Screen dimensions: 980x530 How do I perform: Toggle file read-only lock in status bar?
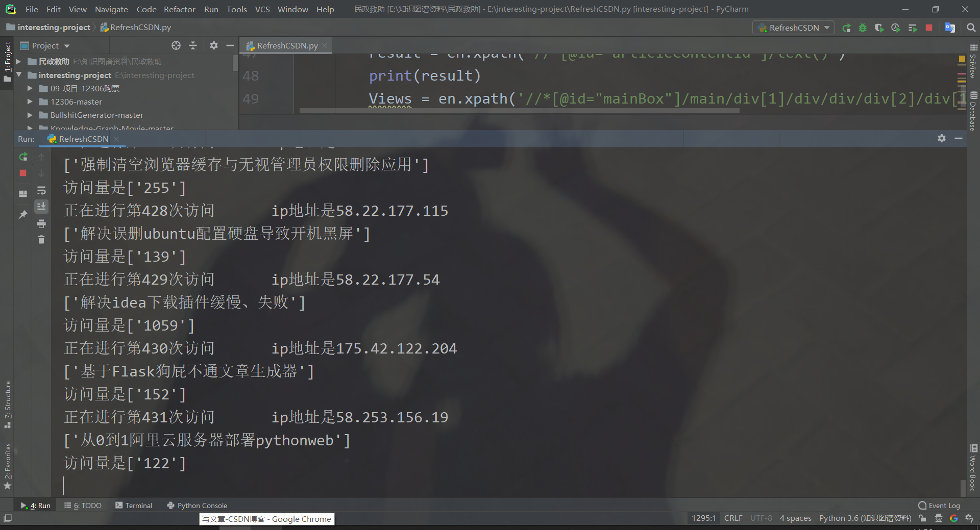(922, 518)
